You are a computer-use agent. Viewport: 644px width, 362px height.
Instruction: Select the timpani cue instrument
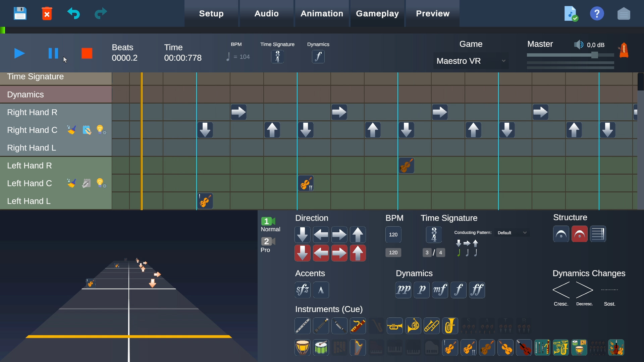303,348
